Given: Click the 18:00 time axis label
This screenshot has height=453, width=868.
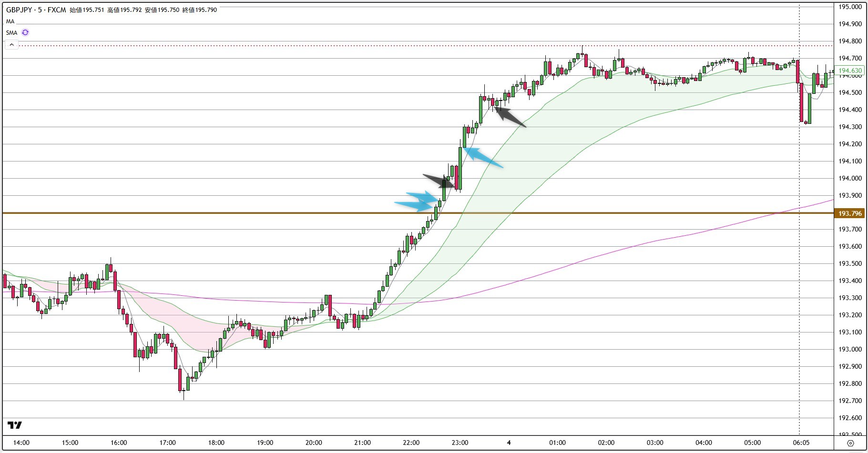Looking at the screenshot, I should 216,443.
